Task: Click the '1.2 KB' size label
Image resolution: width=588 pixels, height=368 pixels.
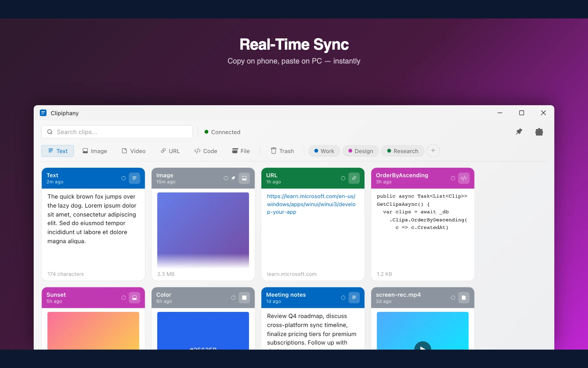Action: pyautogui.click(x=384, y=274)
